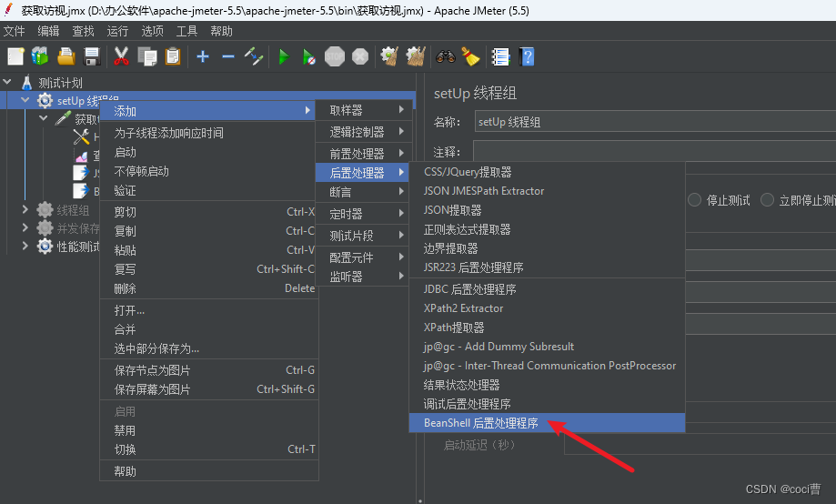Click the Open file folder icon
The width and height of the screenshot is (836, 504).
click(x=66, y=56)
